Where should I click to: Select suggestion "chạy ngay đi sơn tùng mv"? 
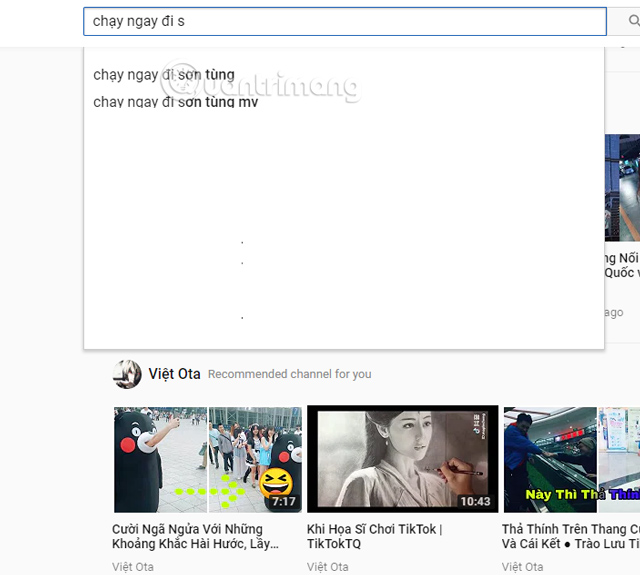point(176,102)
